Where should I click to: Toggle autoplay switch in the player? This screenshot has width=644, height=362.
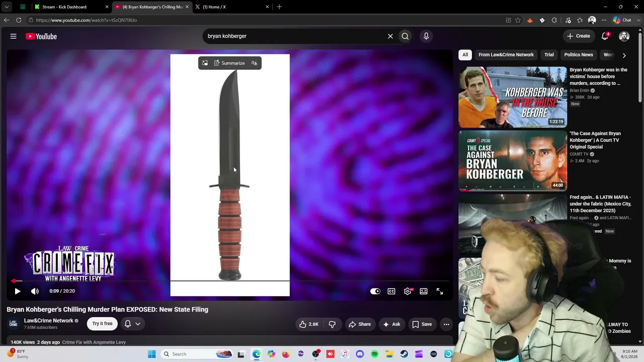[375, 291]
